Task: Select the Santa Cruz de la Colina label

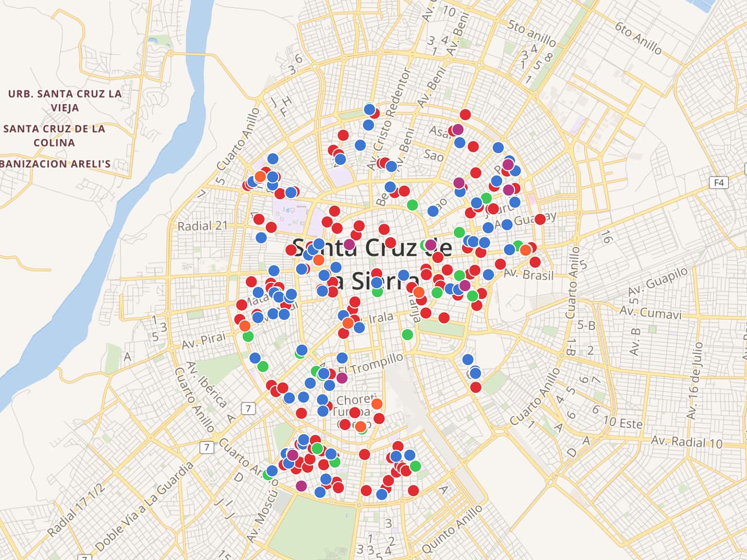Action: pyautogui.click(x=54, y=136)
